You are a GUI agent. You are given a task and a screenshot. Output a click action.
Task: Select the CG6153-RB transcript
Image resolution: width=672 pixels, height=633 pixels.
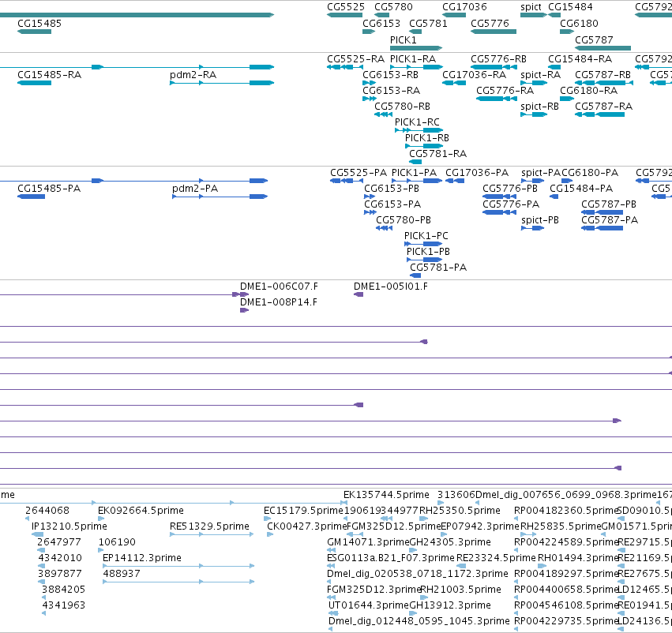click(369, 83)
